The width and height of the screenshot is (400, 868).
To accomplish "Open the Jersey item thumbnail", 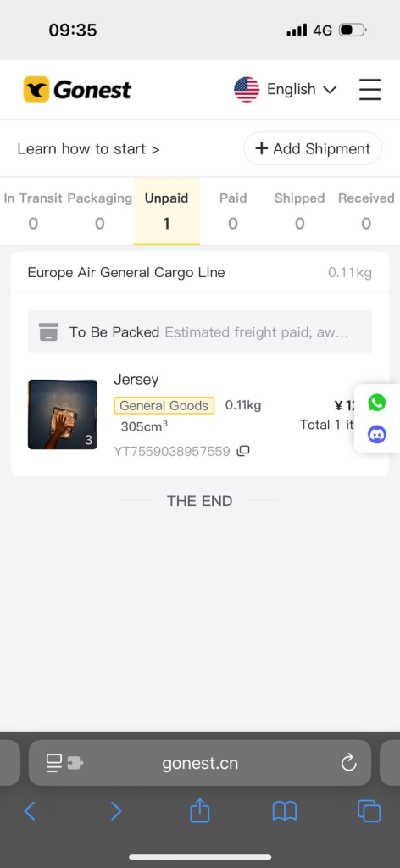I will pos(63,414).
